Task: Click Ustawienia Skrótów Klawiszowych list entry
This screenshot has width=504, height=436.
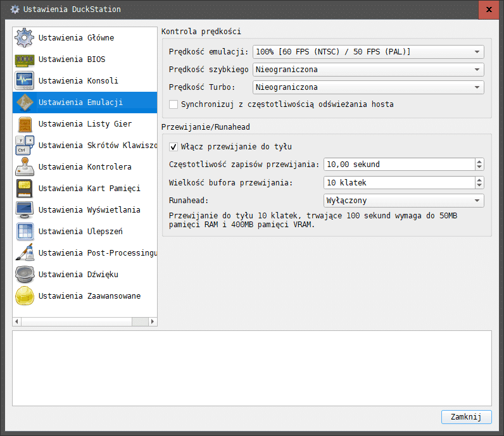Action: [x=85, y=146]
